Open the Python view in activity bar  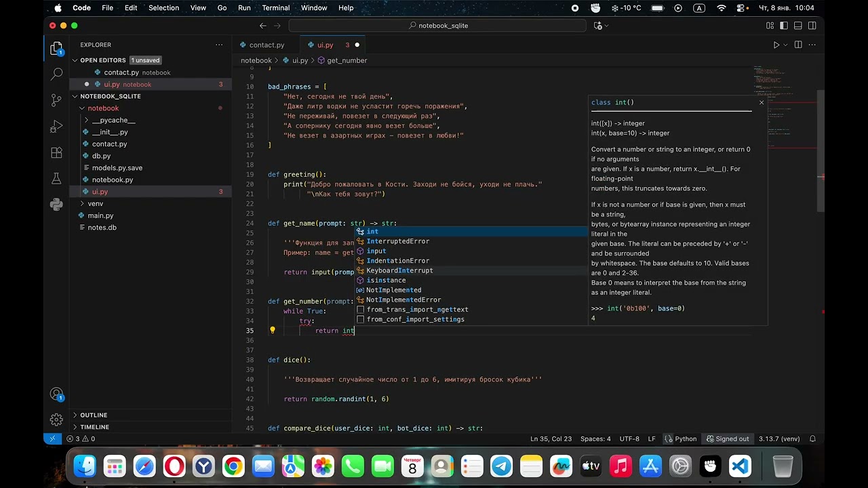pyautogui.click(x=57, y=204)
